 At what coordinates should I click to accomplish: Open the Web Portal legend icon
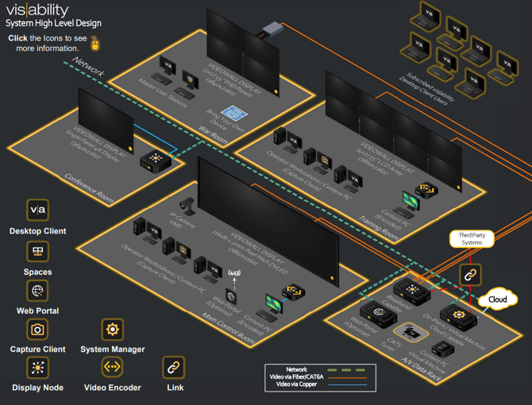(x=37, y=291)
